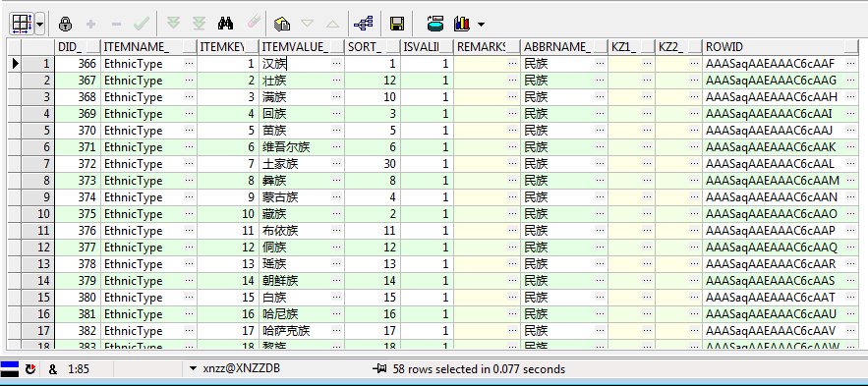Select the DID cell with value 371
Screen dimensions: 868x386
pos(78,147)
